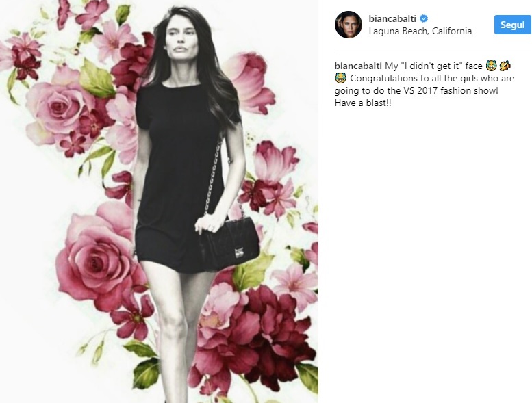Image resolution: width=532 pixels, height=403 pixels.
Task: Click the rolling-laugh emoji in caption
Action: pyautogui.click(x=505, y=66)
